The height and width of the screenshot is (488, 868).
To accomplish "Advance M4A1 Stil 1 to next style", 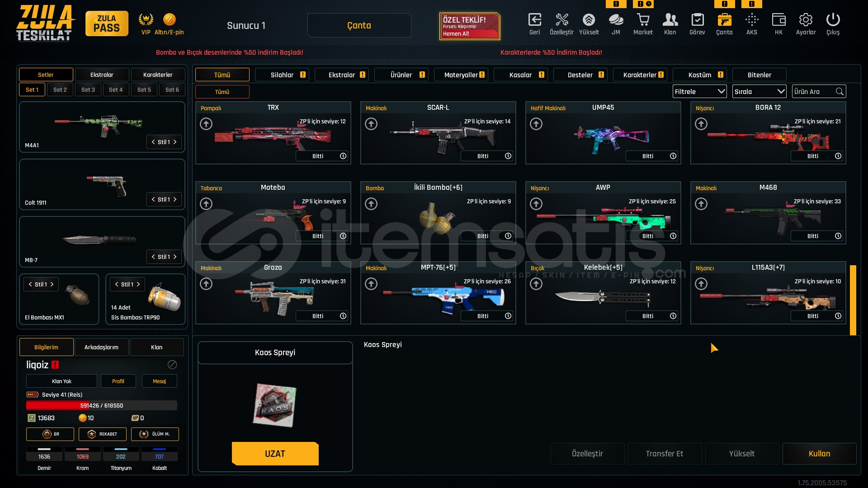I will pyautogui.click(x=175, y=142).
